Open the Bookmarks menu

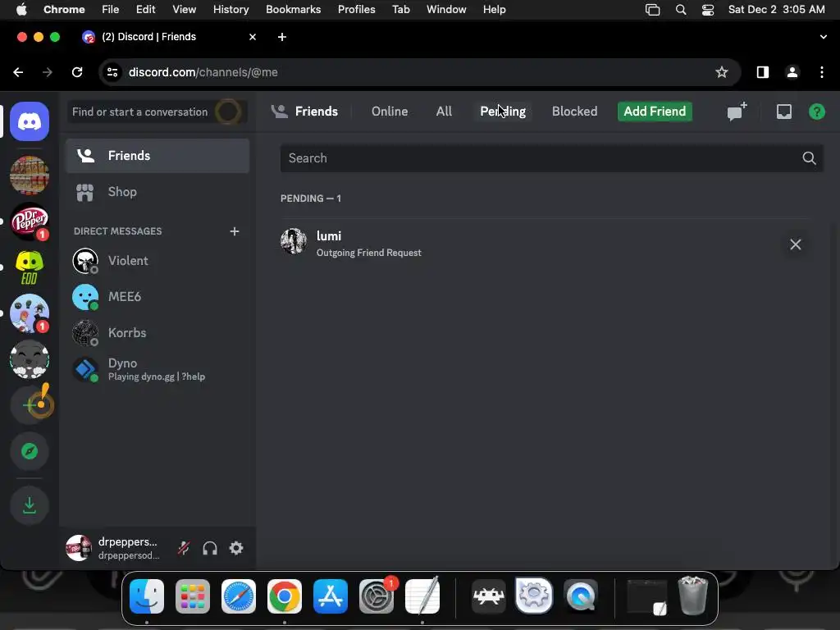(x=293, y=10)
